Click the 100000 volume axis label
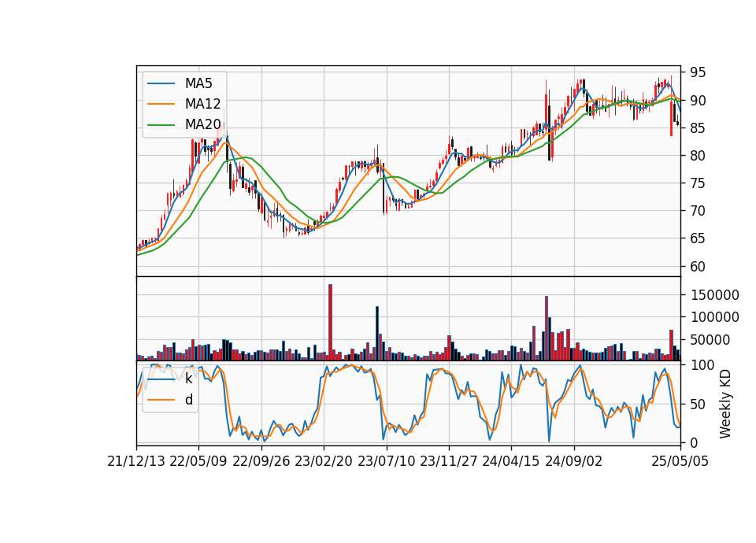This screenshot has width=756, height=543. (714, 317)
